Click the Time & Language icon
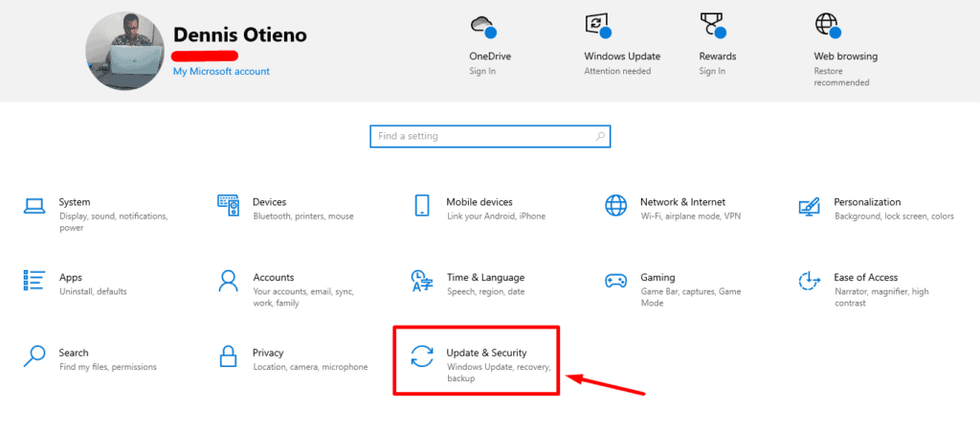This screenshot has height=433, width=980. (x=422, y=281)
